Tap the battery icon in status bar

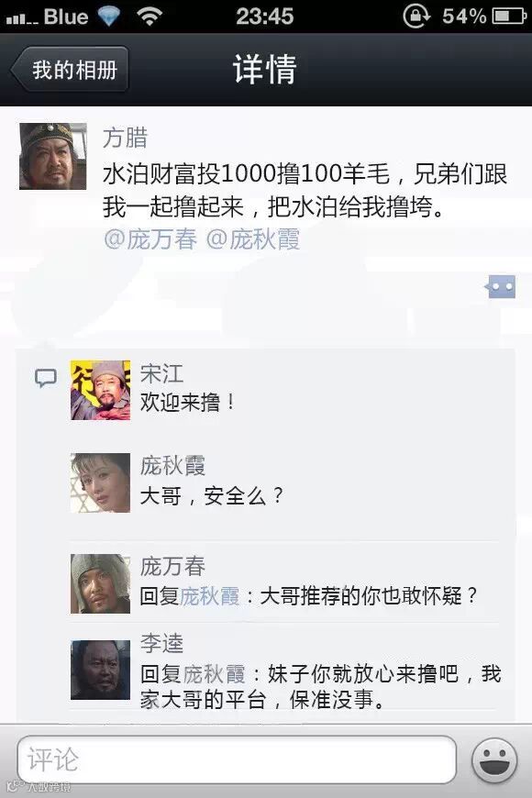[509, 16]
